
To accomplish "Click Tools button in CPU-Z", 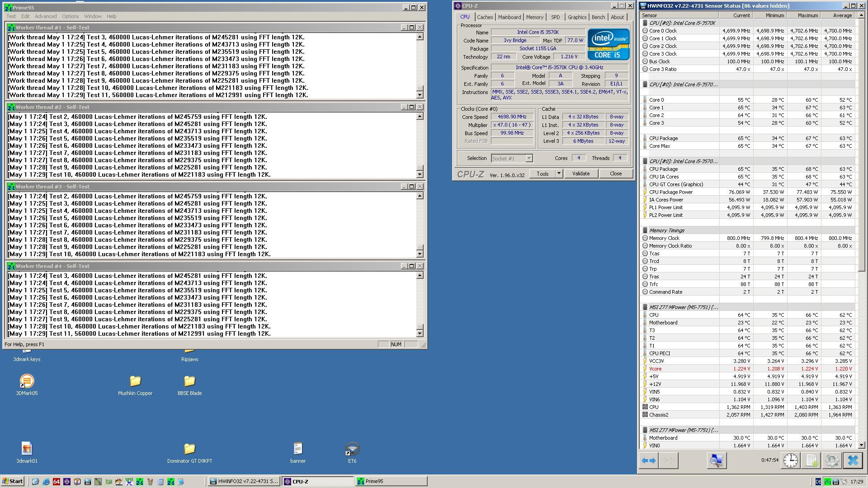I will [542, 174].
